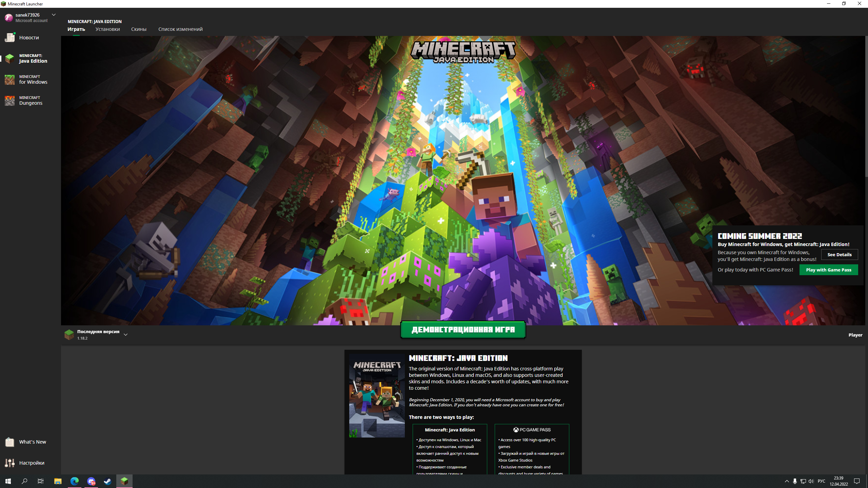The height and width of the screenshot is (488, 868).
Task: Click the volume icon in system tray
Action: (x=811, y=481)
